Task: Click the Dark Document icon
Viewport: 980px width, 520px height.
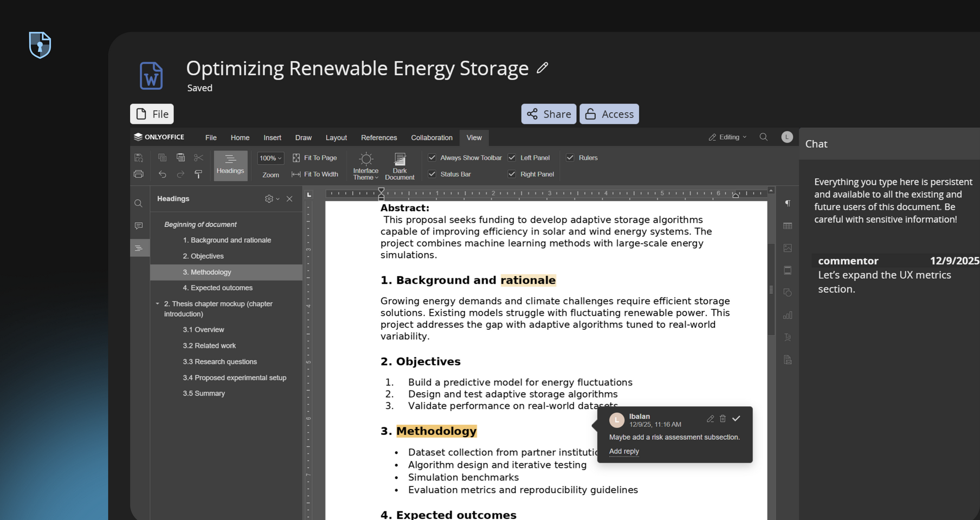Action: [x=399, y=159]
